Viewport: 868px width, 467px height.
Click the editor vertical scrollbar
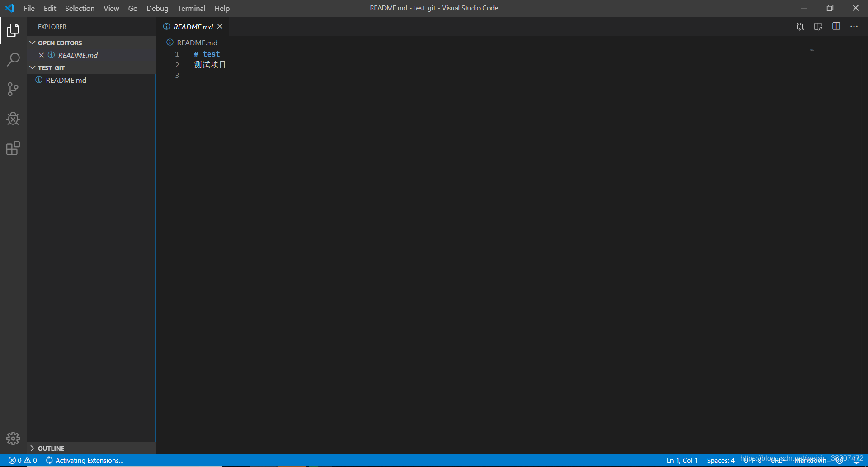click(x=864, y=251)
